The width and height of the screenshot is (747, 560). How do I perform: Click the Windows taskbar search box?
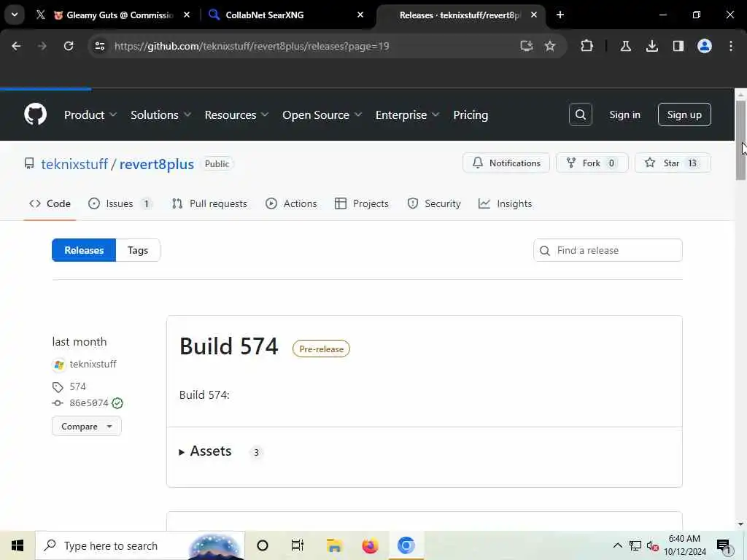point(140,545)
